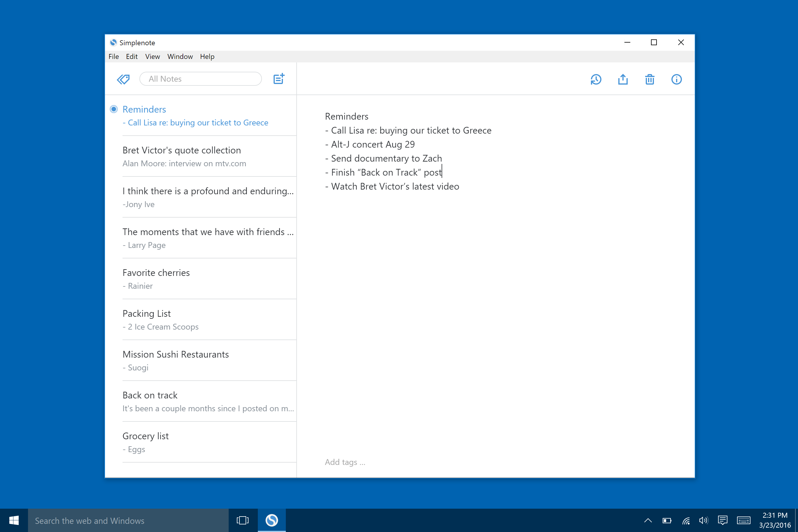Open Bret Victor's quote collection note

click(x=209, y=156)
